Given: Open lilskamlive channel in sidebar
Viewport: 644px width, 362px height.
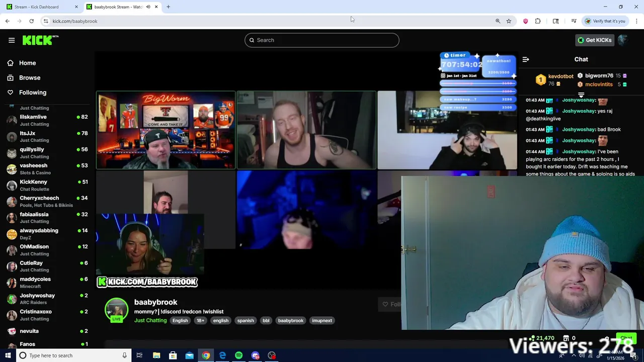Looking at the screenshot, I should pos(47,120).
